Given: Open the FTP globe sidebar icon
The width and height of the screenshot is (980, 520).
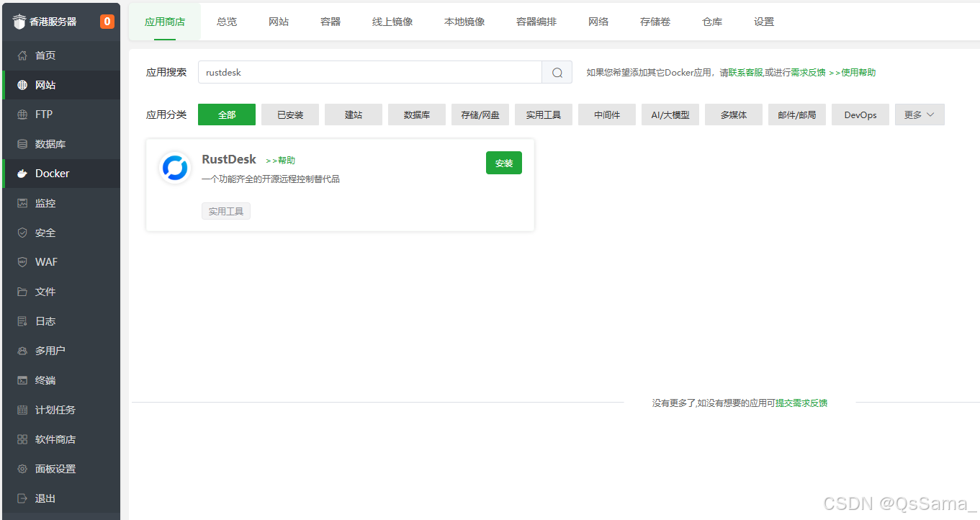Looking at the screenshot, I should pos(22,115).
